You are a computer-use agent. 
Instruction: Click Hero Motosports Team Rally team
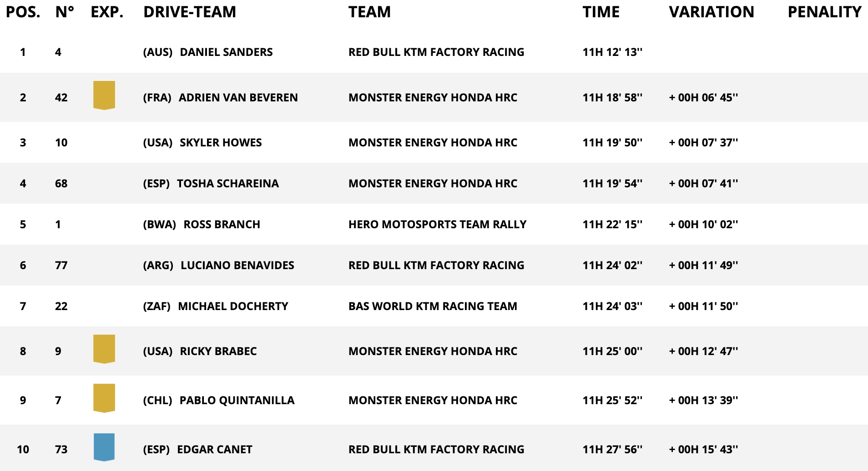tap(437, 225)
